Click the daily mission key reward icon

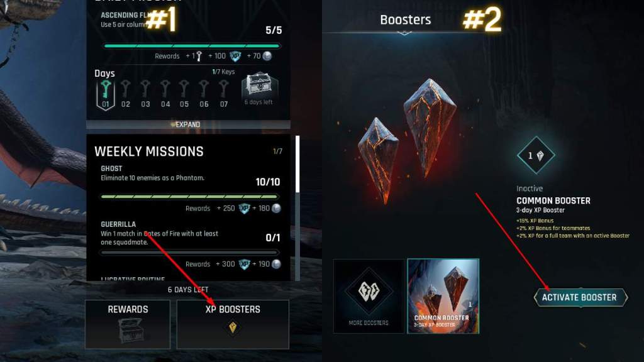coord(199,56)
